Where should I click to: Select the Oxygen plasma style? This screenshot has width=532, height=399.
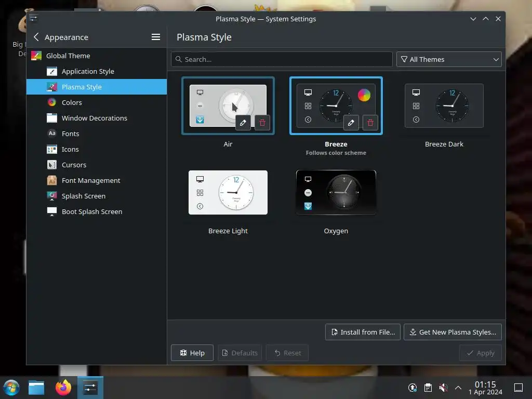coord(336,192)
